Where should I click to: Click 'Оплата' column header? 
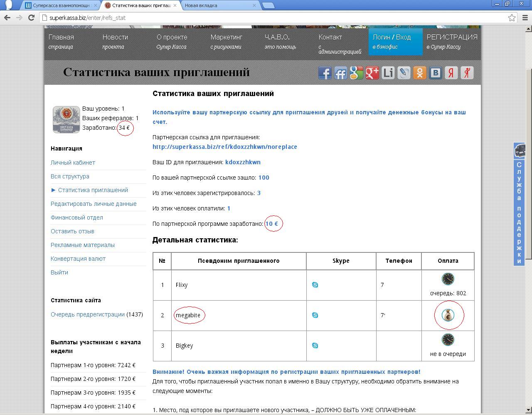click(x=448, y=261)
